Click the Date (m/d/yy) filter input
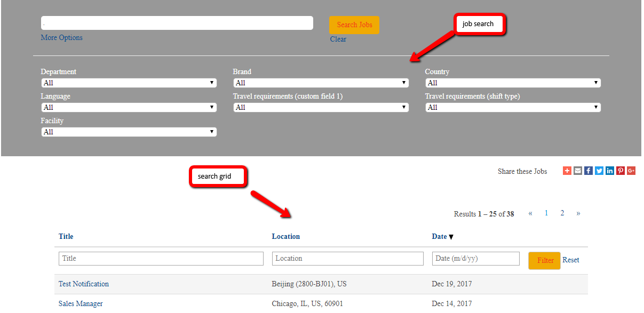This screenshot has height=313, width=644. click(x=476, y=259)
